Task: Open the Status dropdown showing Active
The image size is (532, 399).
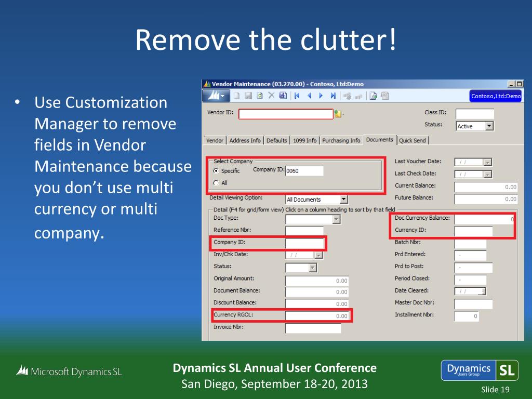Action: point(489,126)
